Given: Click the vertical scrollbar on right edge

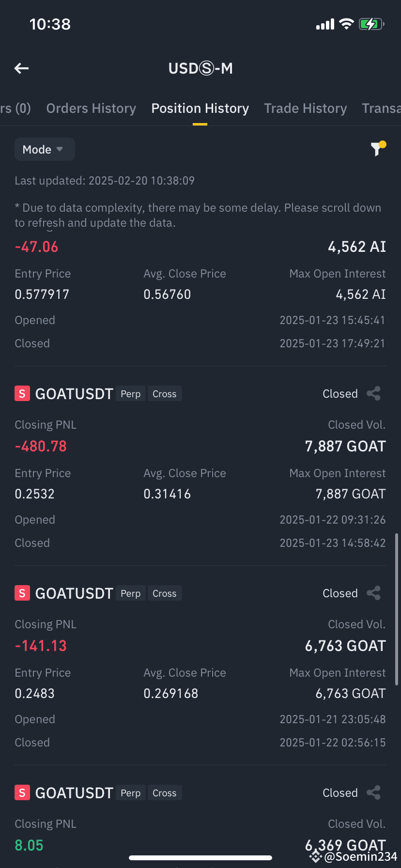Looking at the screenshot, I should point(397,609).
